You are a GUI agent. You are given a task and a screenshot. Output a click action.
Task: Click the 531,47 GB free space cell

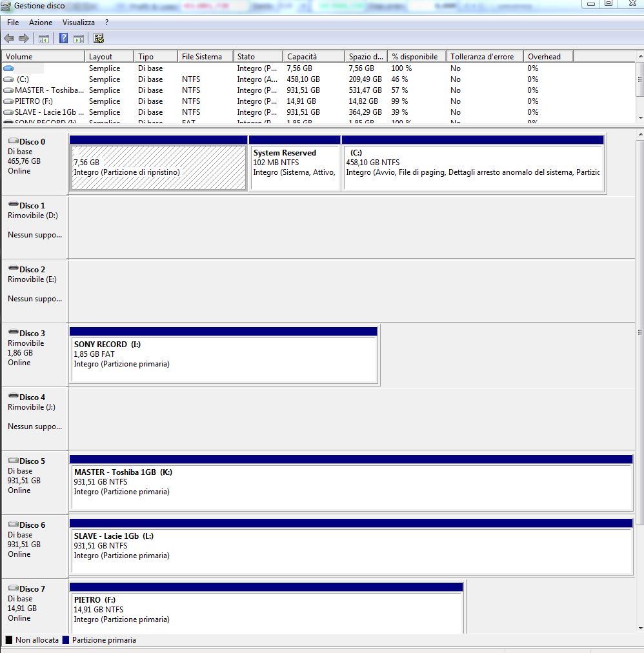(365, 90)
